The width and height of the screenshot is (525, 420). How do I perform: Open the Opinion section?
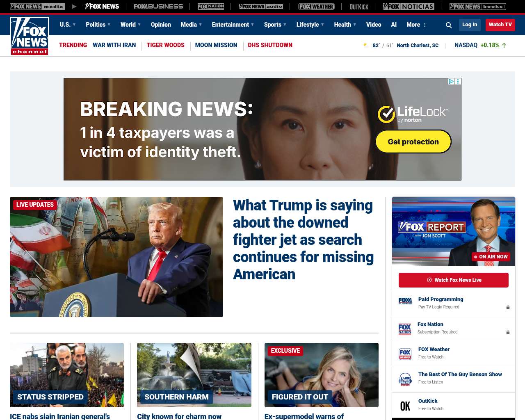click(161, 25)
